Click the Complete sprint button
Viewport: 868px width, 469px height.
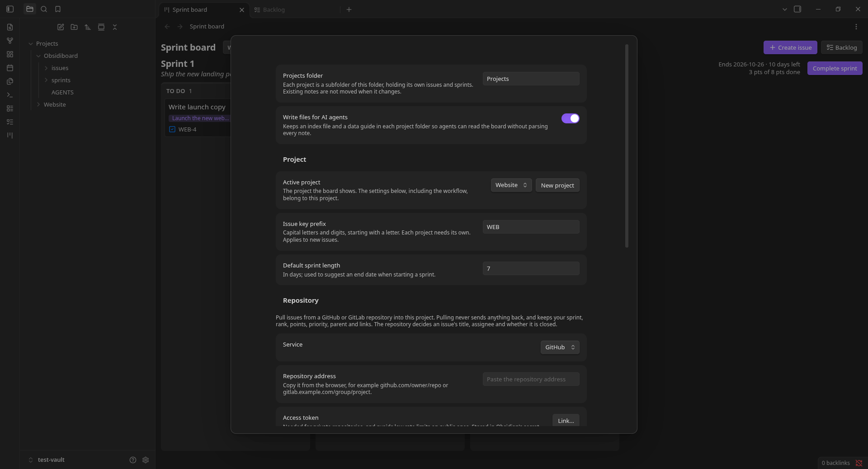click(x=835, y=68)
